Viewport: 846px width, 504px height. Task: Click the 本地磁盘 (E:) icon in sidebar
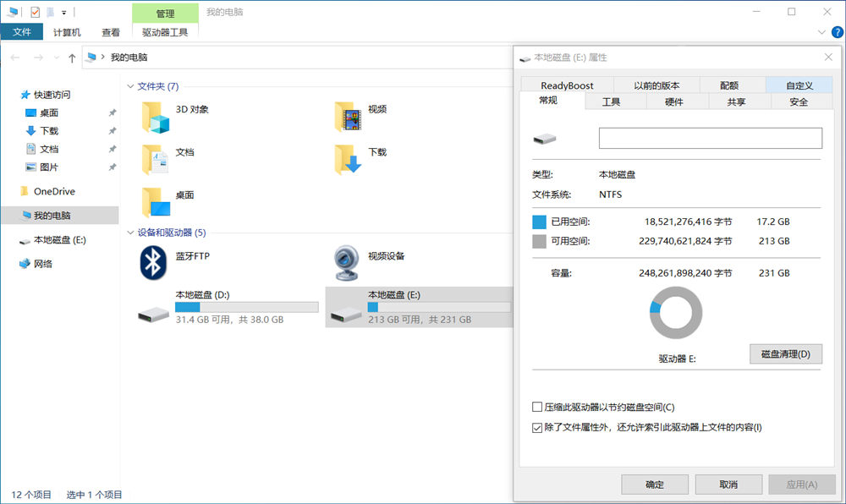pyautogui.click(x=25, y=241)
